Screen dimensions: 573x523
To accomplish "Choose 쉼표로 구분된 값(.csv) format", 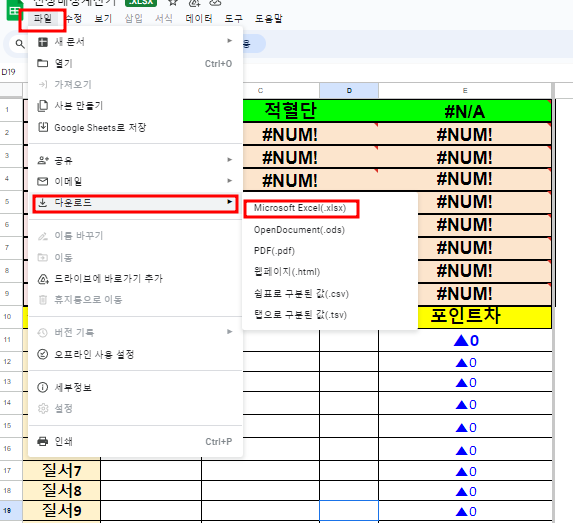I will 301,294.
